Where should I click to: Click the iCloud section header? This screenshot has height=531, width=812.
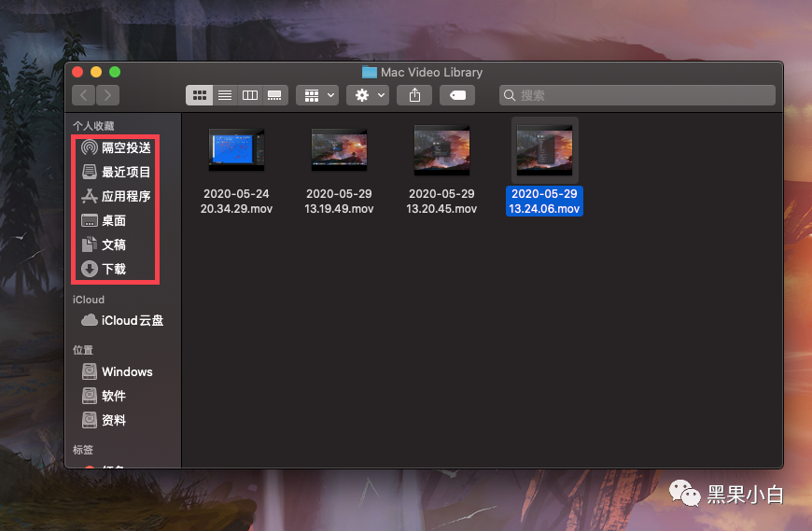point(89,300)
